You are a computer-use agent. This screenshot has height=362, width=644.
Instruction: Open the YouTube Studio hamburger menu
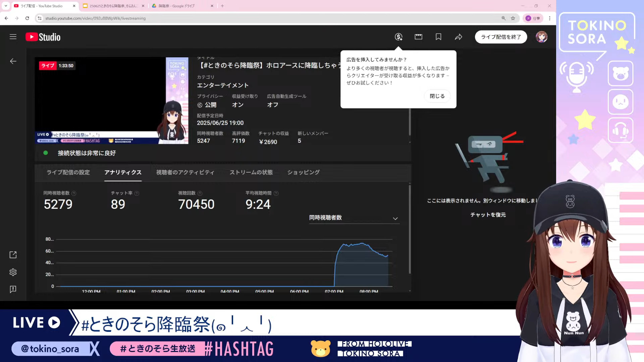tap(13, 37)
